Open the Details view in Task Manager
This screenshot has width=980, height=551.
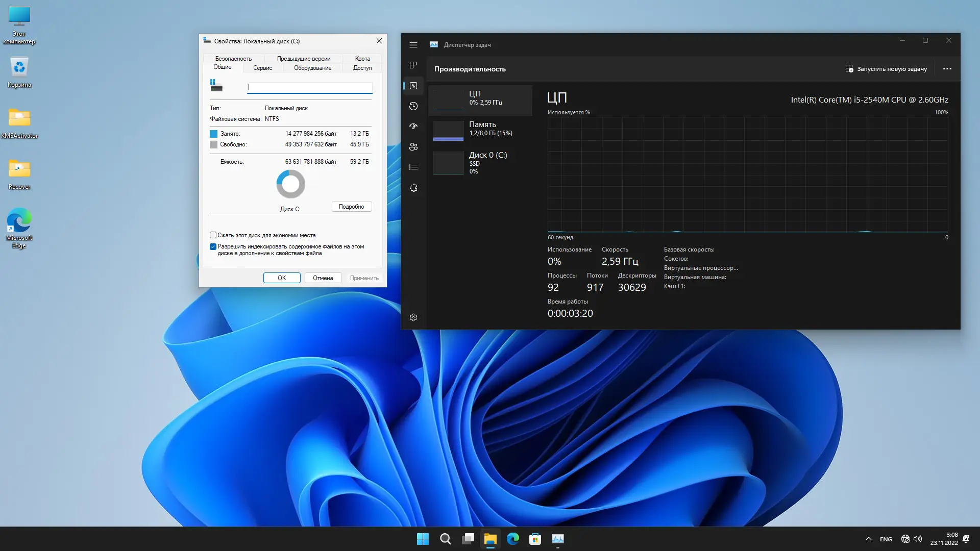pyautogui.click(x=413, y=166)
